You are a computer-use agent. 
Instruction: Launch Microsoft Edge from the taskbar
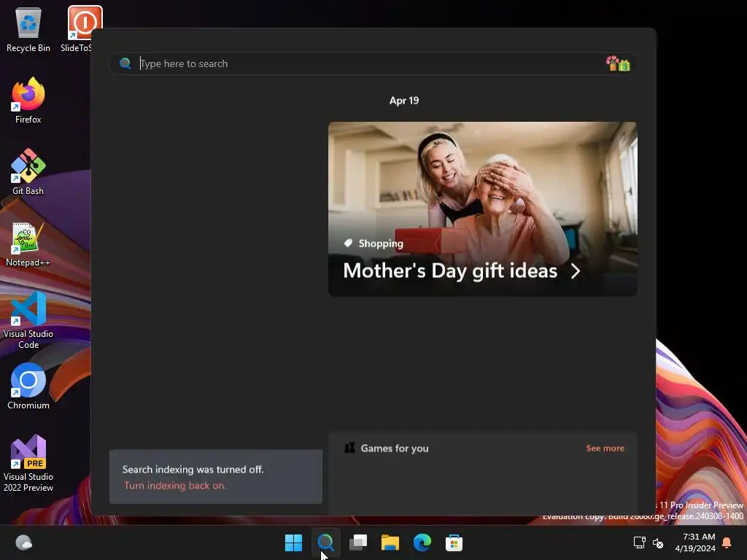(x=422, y=542)
